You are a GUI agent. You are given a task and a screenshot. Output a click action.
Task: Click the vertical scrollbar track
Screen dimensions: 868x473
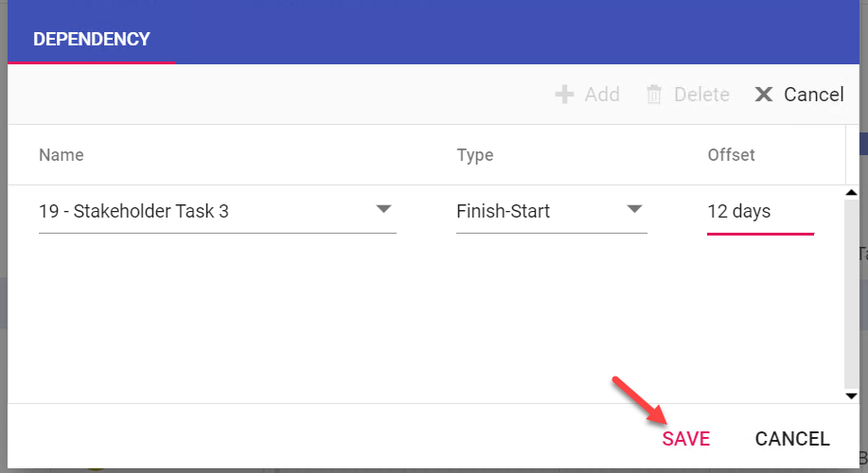click(851, 293)
